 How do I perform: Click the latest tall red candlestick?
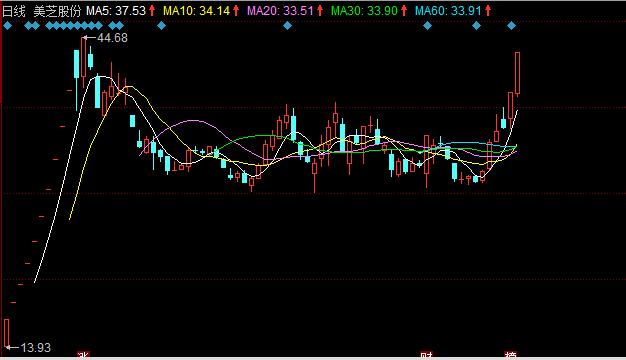click(x=517, y=74)
